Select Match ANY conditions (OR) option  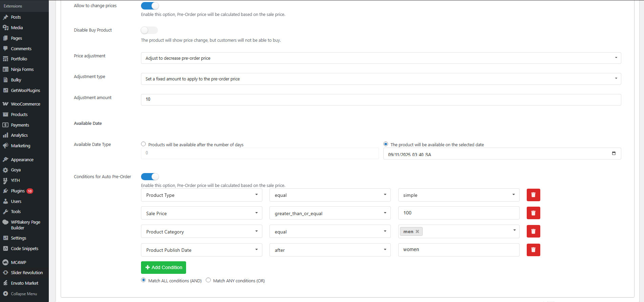pos(208,280)
